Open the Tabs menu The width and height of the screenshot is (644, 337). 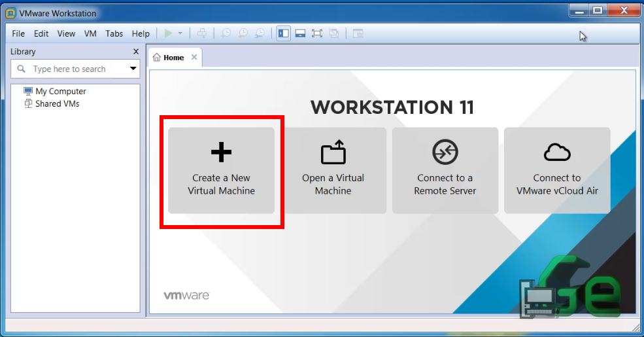[x=114, y=34]
